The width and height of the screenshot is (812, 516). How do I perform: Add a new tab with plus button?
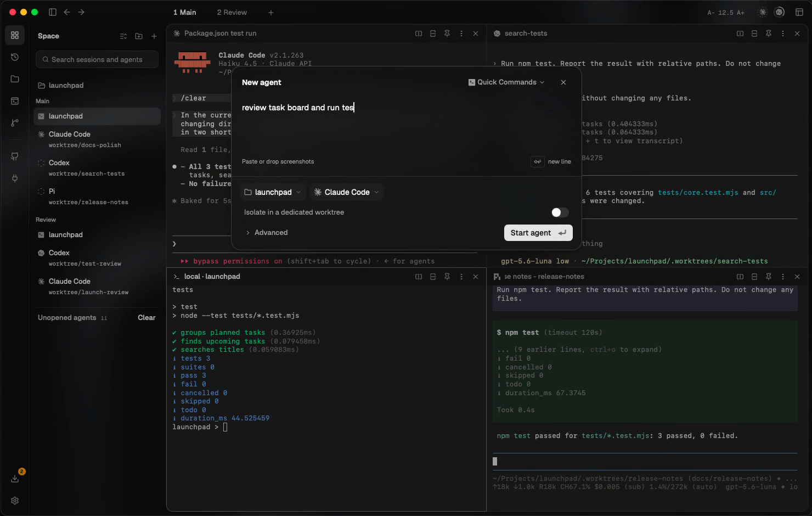[271, 12]
